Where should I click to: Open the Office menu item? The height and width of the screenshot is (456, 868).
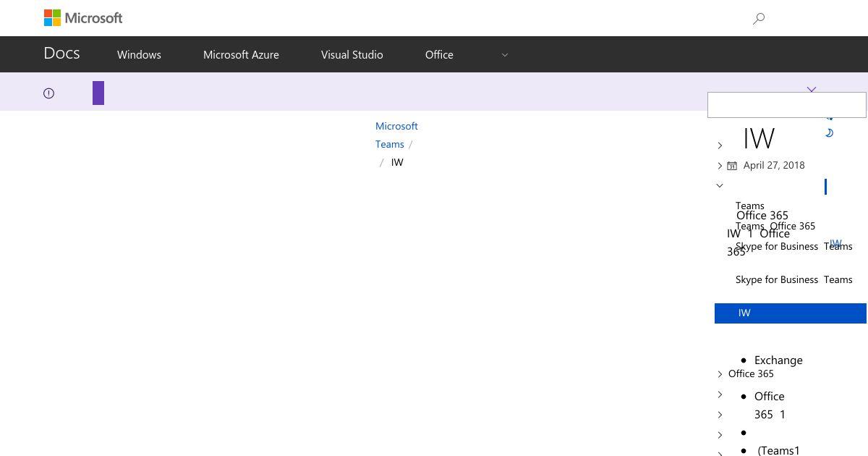point(439,54)
